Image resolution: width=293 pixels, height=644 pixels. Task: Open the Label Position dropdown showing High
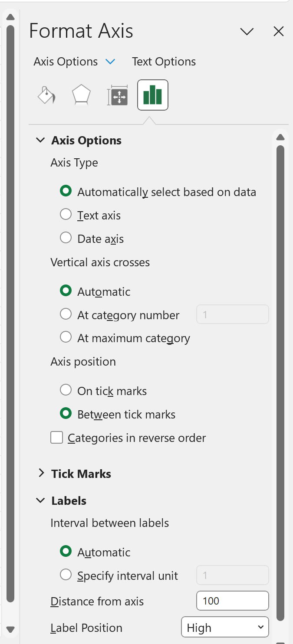coord(225,627)
